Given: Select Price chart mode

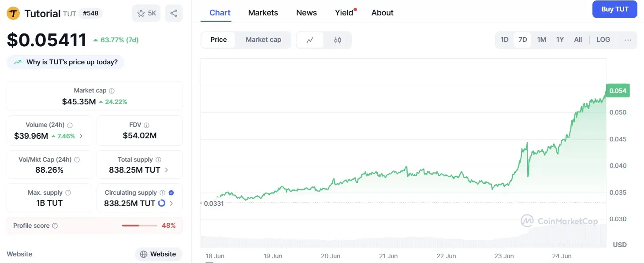Looking at the screenshot, I should point(218,40).
